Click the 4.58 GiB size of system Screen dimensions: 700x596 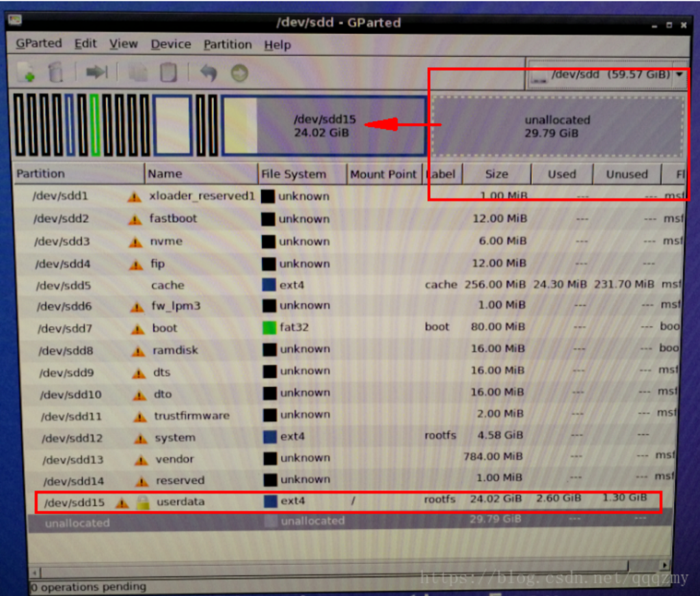point(500,435)
